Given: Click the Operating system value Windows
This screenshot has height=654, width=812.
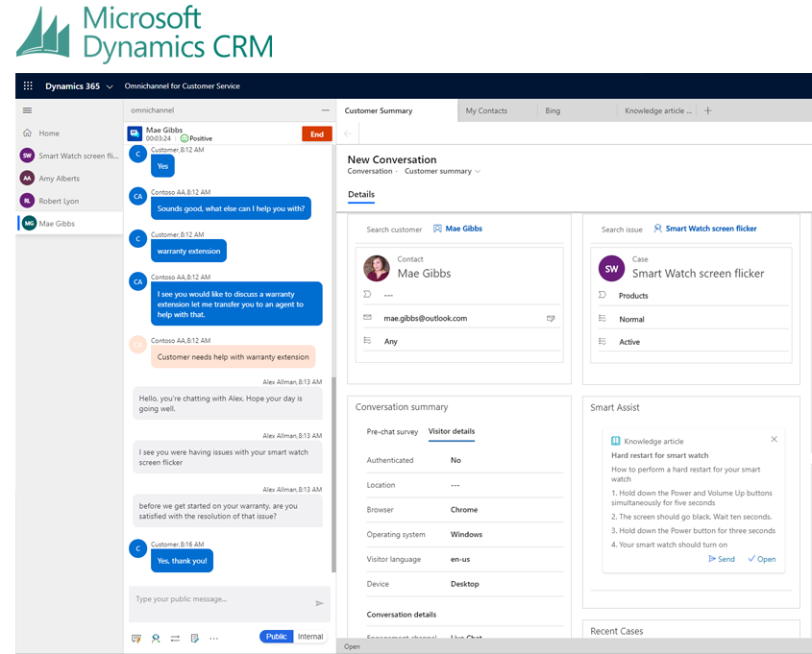Looking at the screenshot, I should click(466, 535).
